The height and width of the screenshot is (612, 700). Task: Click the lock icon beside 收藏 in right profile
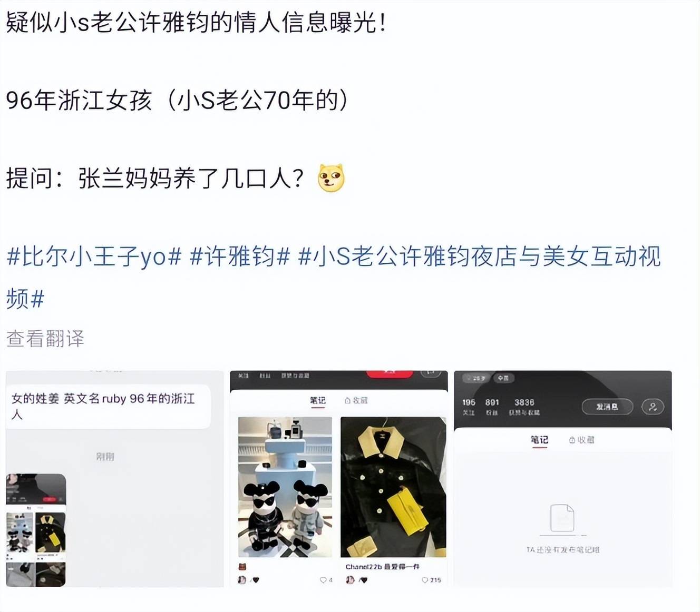click(572, 440)
